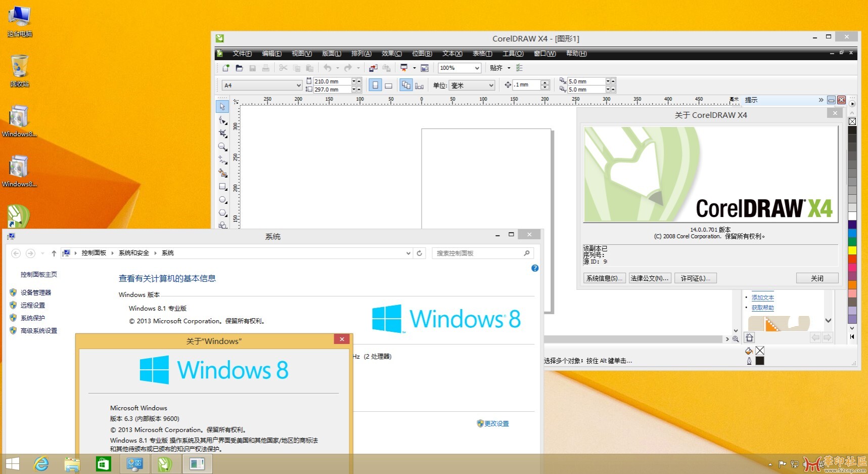This screenshot has height=474, width=868.
Task: Open CorelDRAW from the taskbar
Action: [165, 463]
